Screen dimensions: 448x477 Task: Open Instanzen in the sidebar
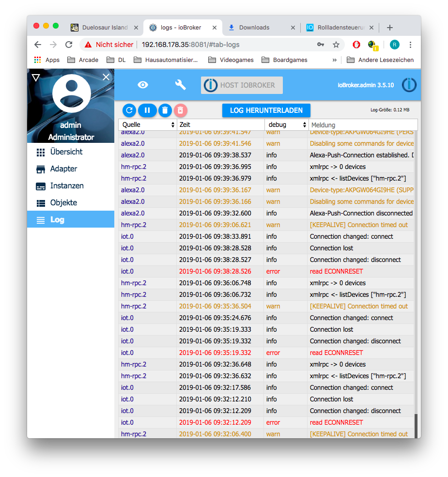[x=71, y=186]
